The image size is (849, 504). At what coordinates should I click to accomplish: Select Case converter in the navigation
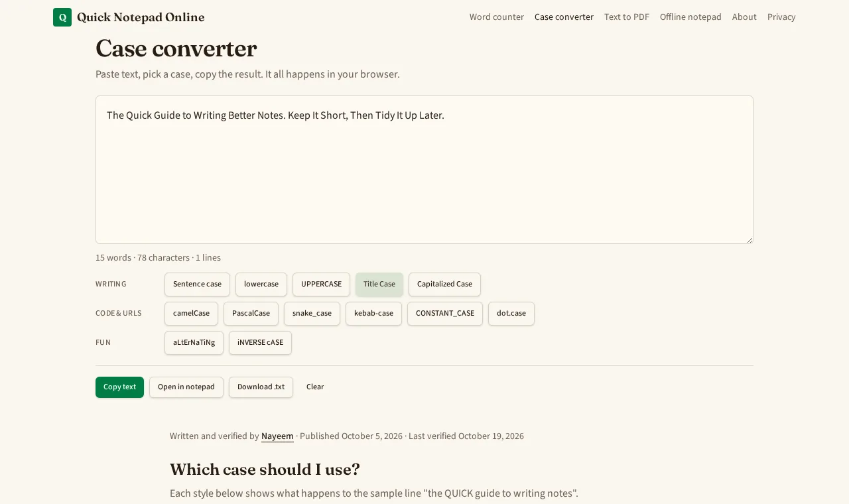pos(564,17)
